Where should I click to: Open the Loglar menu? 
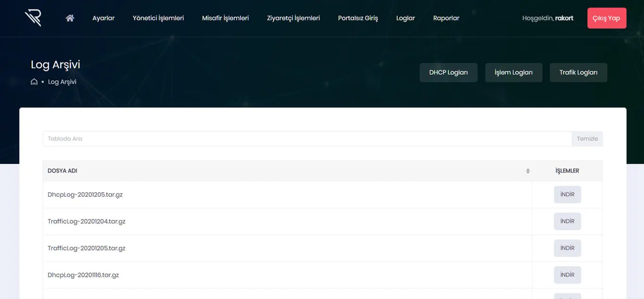(405, 18)
